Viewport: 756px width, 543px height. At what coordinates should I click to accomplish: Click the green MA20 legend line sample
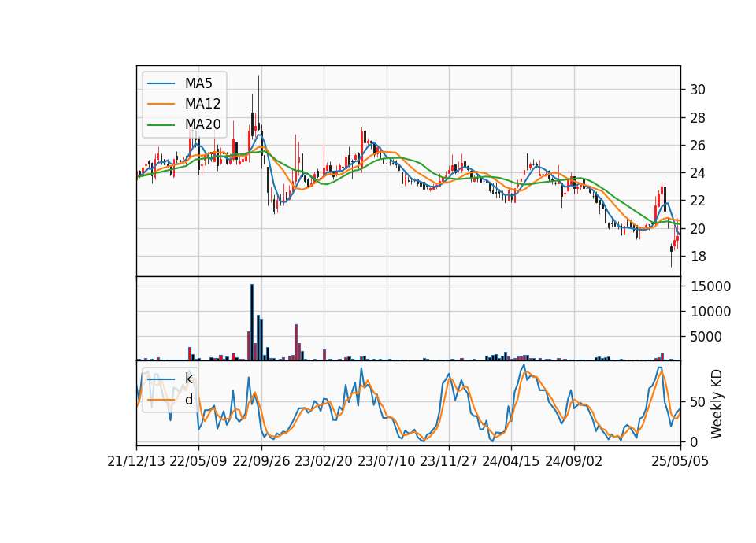point(161,124)
